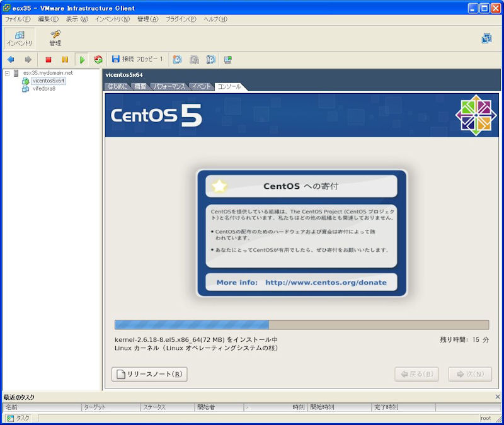The width and height of the screenshot is (504, 425).
Task: Minimize the VMware Infrastructure Client window
Action: coord(473,8)
